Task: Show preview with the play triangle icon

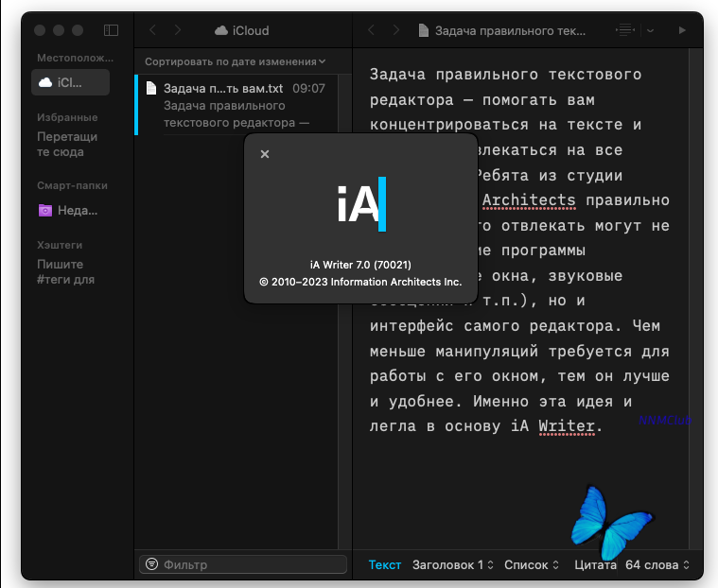Action: tap(682, 30)
